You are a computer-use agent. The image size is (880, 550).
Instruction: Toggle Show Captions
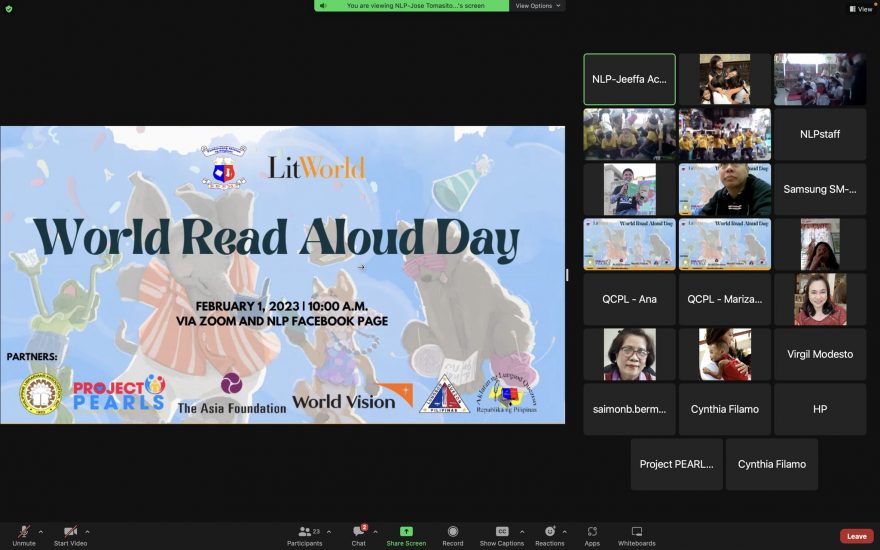coord(501,533)
